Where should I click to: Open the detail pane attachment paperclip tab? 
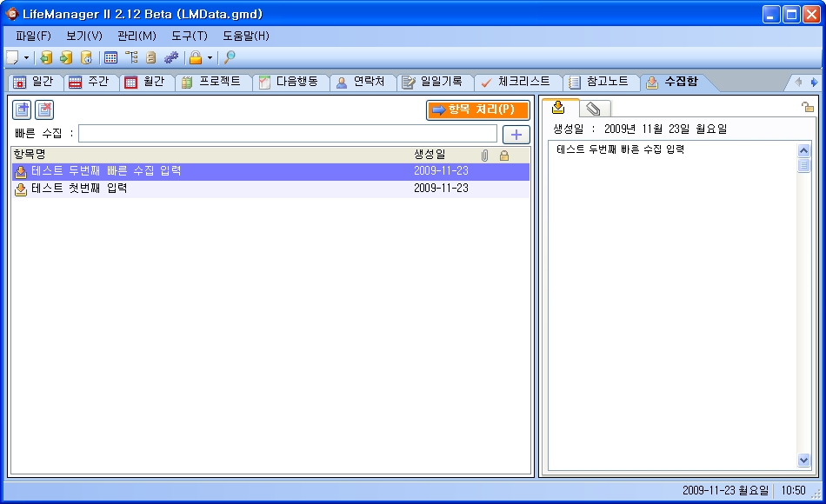coord(594,109)
